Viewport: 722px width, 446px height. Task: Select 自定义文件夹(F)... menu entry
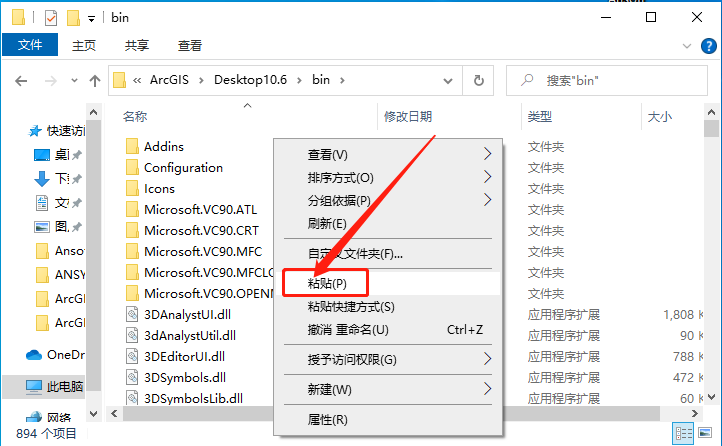point(388,254)
